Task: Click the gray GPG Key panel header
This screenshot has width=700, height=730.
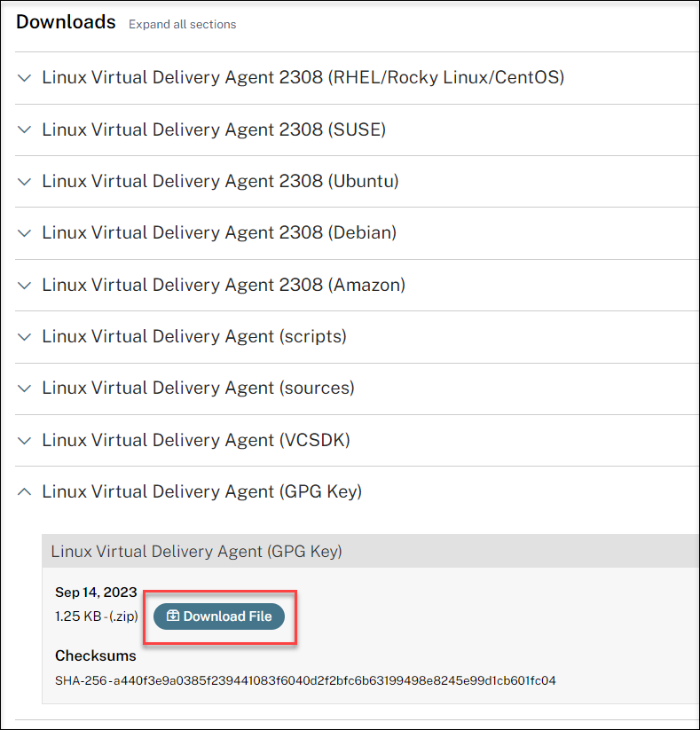Action: click(x=355, y=552)
